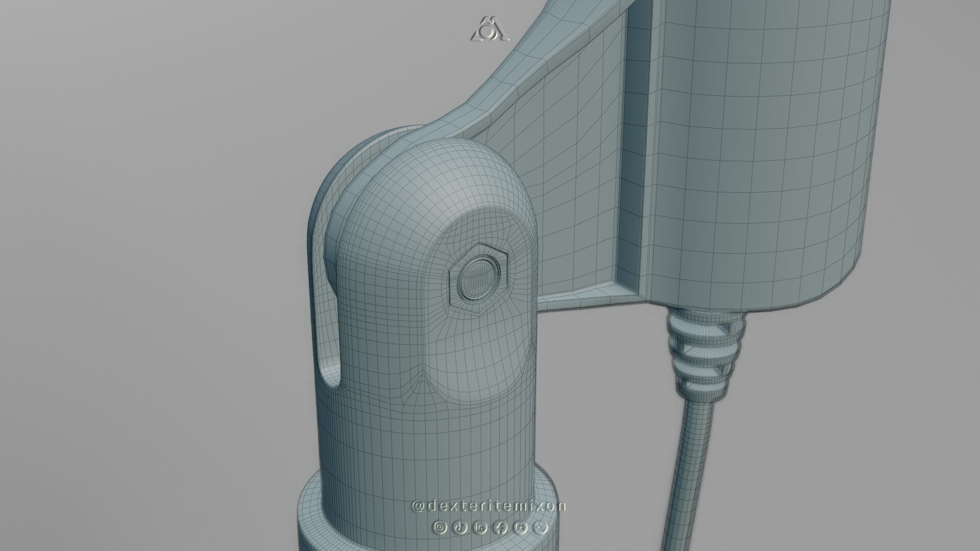Image resolution: width=980 pixels, height=551 pixels.
Task: Select the round bolt head inside the nut
Action: pyautogui.click(x=478, y=279)
